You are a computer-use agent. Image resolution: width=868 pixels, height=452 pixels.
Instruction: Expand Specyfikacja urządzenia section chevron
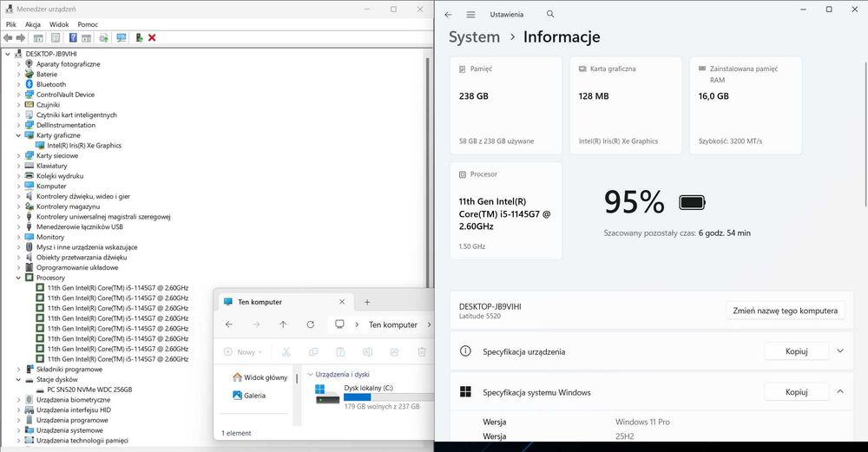(839, 350)
